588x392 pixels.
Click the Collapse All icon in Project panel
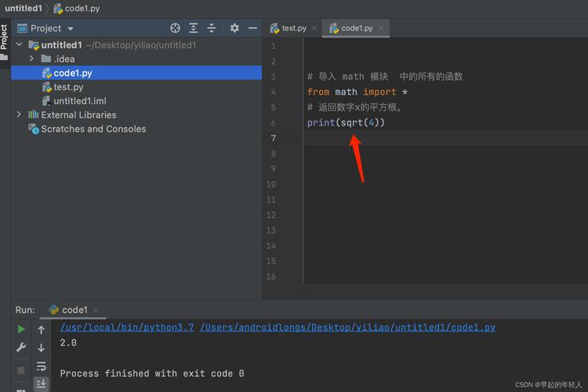click(212, 28)
